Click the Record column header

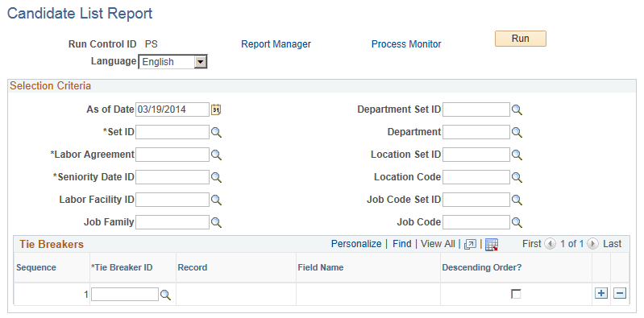(192, 267)
